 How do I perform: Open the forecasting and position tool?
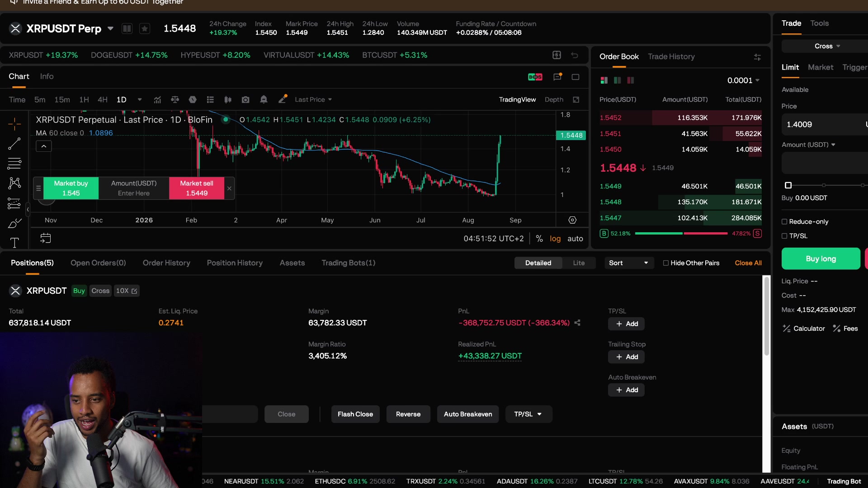(14, 203)
